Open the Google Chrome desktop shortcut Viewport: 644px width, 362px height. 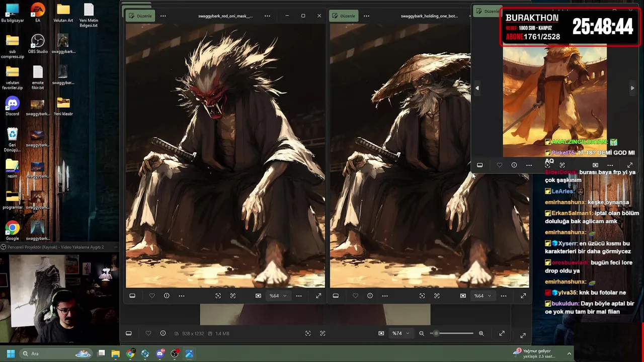tap(13, 231)
